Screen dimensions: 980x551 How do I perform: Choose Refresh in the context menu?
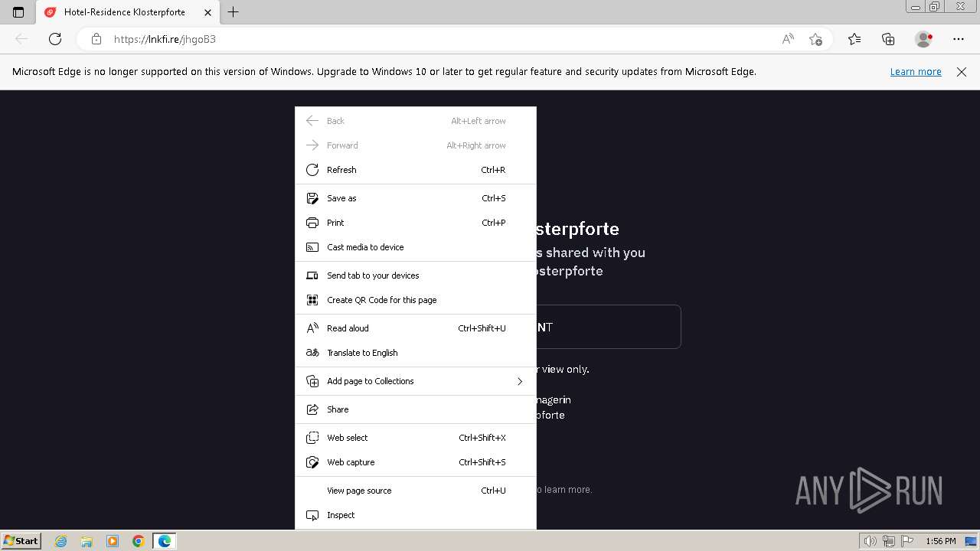coord(416,170)
